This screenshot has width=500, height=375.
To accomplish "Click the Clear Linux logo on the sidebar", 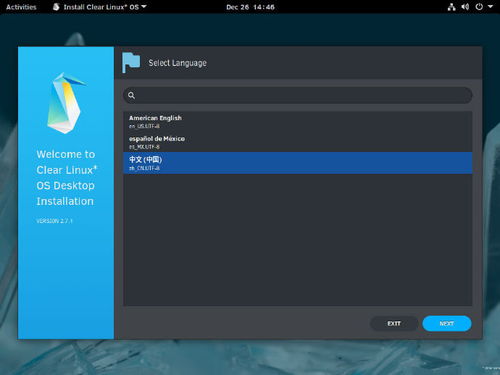I will [66, 103].
